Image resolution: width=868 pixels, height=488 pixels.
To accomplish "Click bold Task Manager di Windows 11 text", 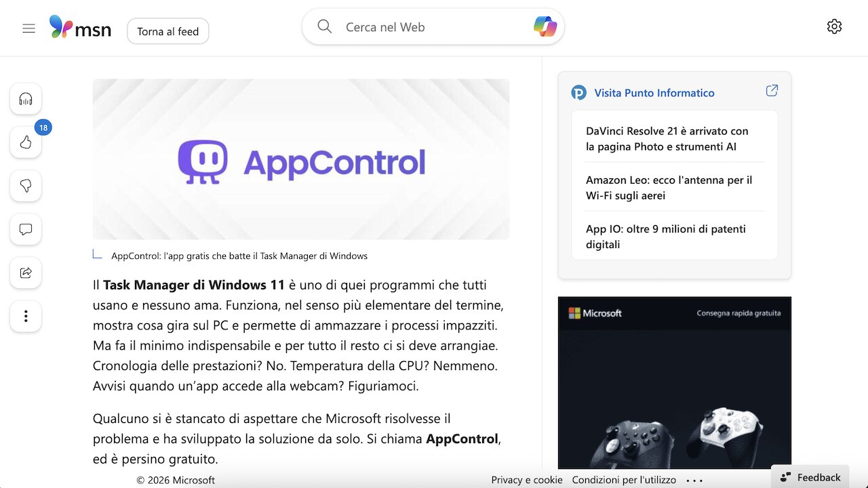I will pyautogui.click(x=194, y=285).
